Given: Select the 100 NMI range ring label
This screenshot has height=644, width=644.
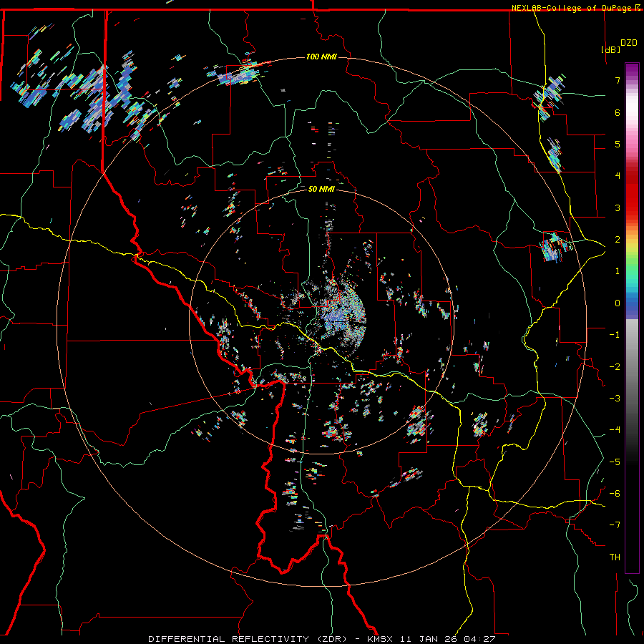Looking at the screenshot, I should (x=321, y=57).
